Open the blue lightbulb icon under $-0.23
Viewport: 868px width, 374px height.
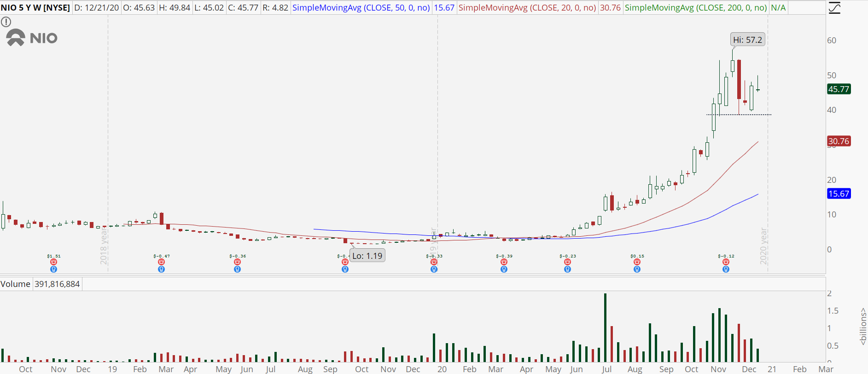point(567,269)
